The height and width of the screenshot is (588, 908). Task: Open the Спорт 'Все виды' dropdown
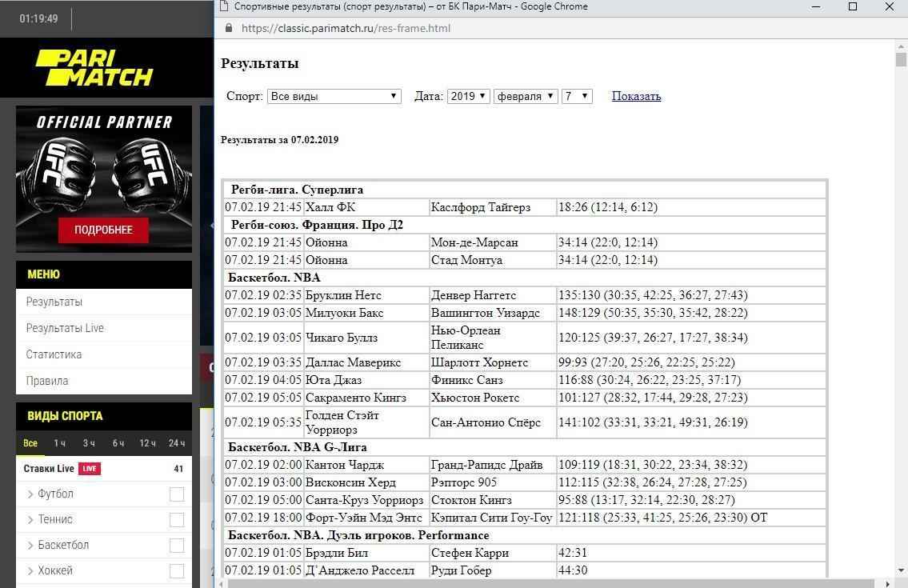[x=334, y=96]
